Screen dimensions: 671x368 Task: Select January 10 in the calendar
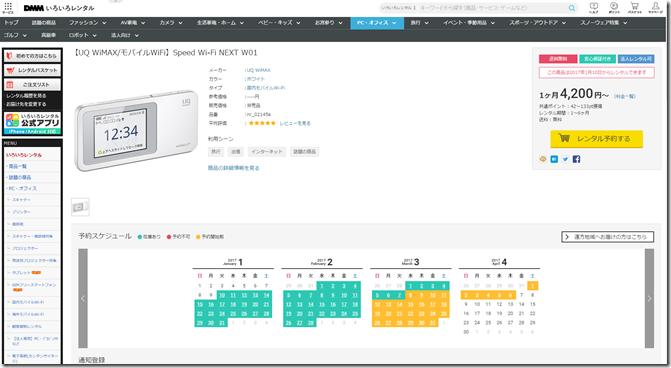click(222, 295)
